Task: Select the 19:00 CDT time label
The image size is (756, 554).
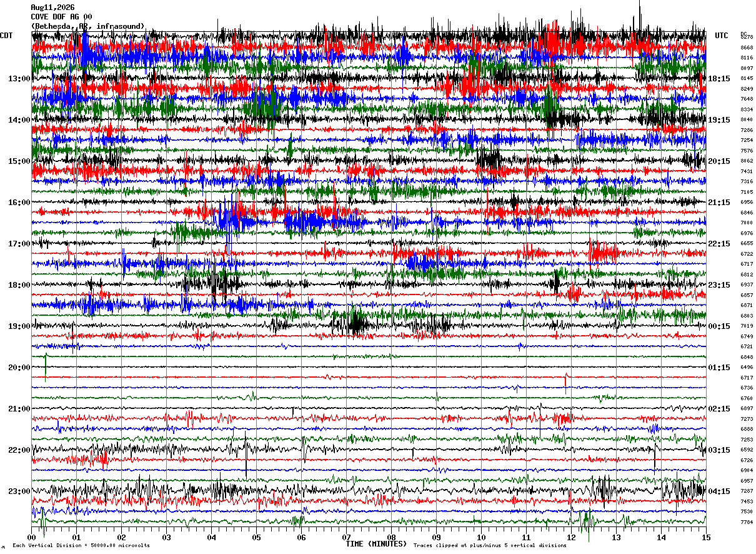Action: click(19, 326)
